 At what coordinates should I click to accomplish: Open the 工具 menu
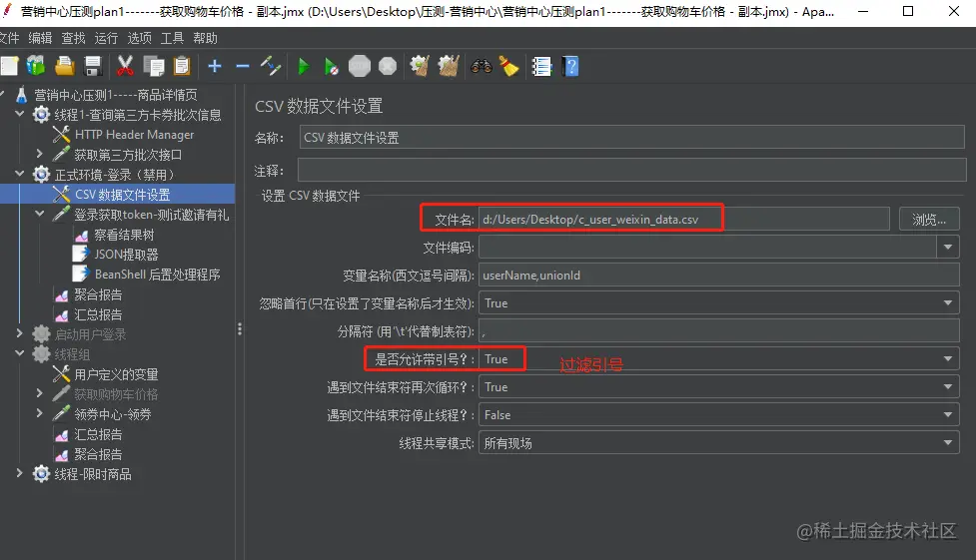click(173, 38)
